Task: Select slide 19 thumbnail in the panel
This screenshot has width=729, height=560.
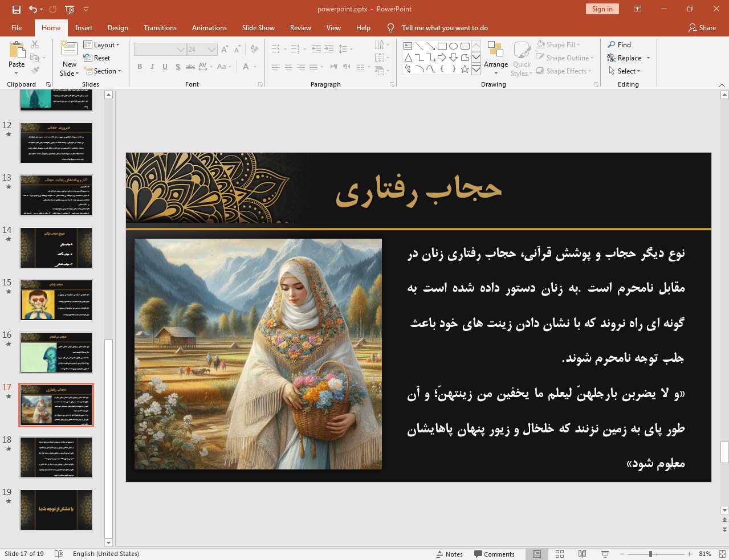Action: 56,509
